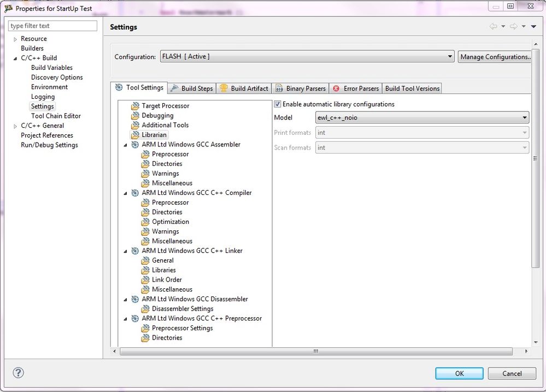Click the Debugging folder icon
Image resolution: width=546 pixels, height=392 pixels.
(x=135, y=116)
